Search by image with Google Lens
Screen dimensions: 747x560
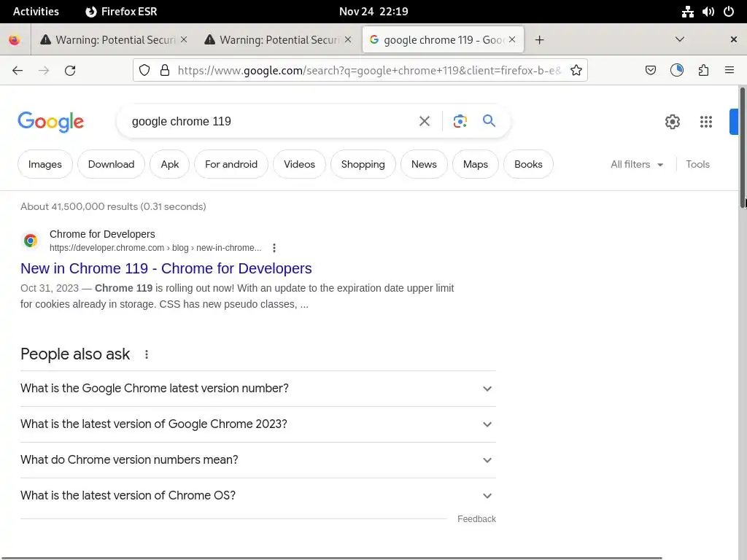coord(460,122)
